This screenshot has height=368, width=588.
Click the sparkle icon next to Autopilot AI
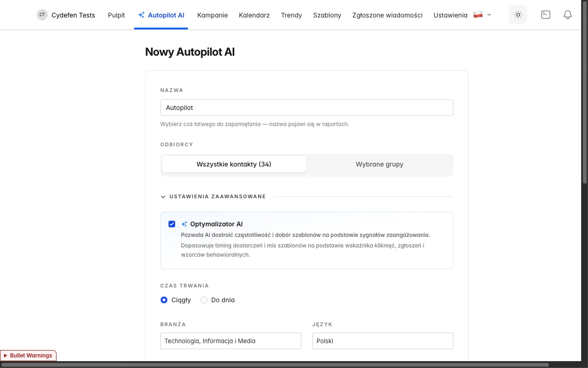141,15
